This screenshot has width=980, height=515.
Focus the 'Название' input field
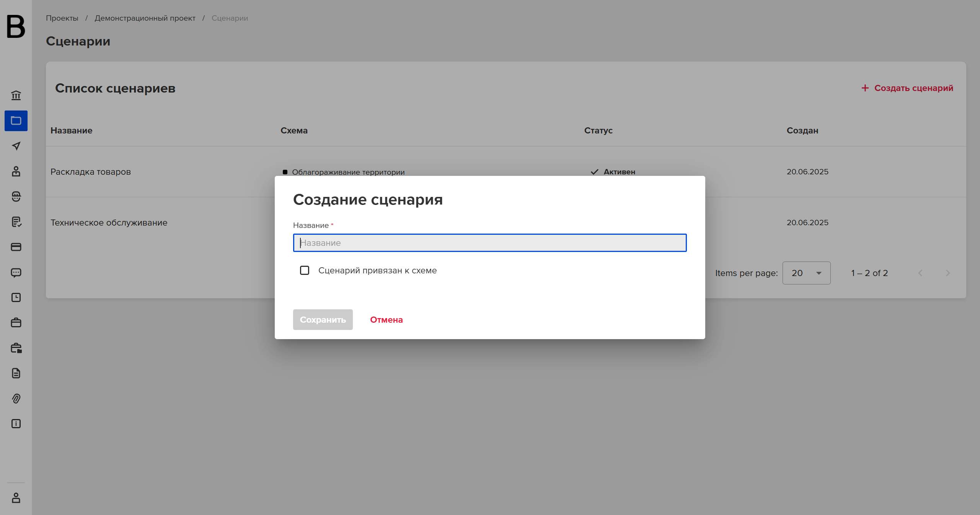[x=490, y=243]
